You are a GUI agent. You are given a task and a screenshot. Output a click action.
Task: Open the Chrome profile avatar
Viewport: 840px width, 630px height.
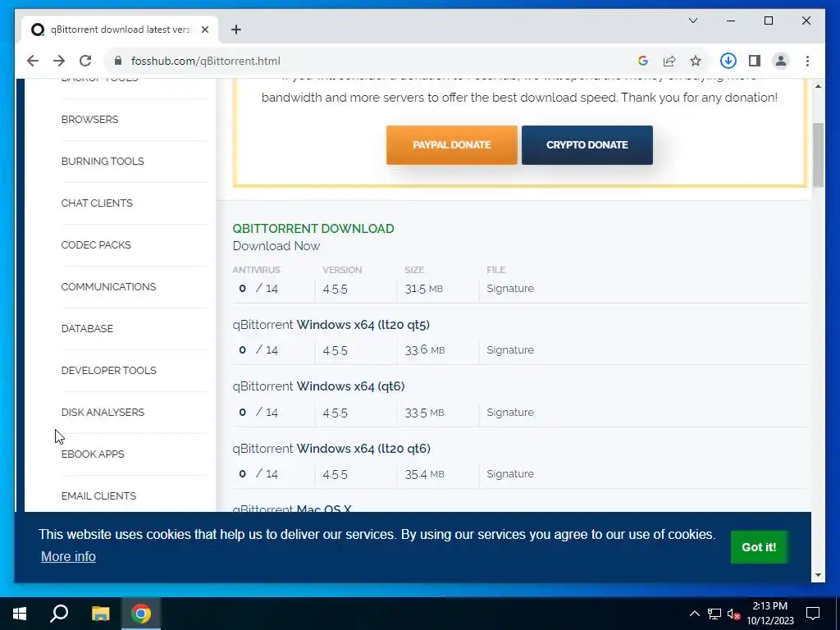tap(781, 61)
